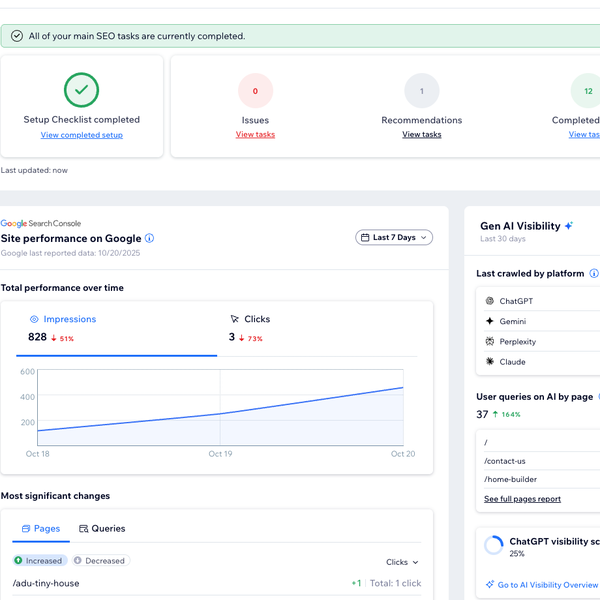Image resolution: width=600 pixels, height=600 pixels.
Task: Click the ChatGPT platform icon
Action: tap(489, 301)
